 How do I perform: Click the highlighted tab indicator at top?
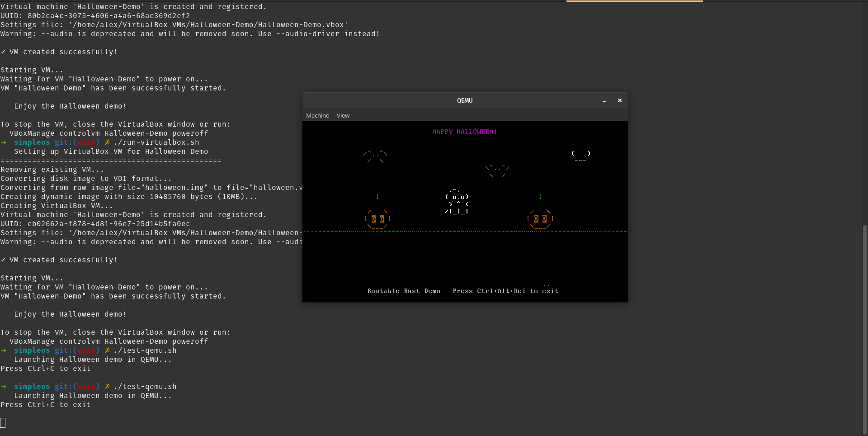pyautogui.click(x=634, y=1)
